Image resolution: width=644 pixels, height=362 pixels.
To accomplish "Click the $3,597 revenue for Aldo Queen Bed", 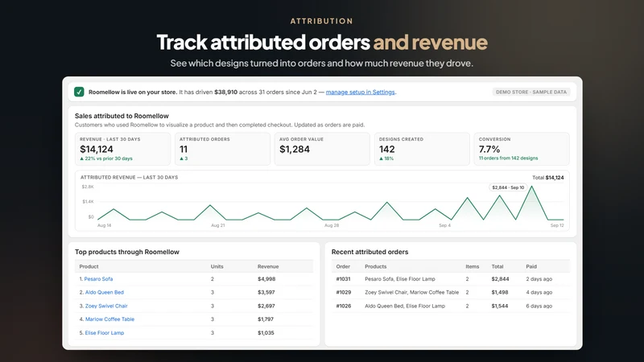I will [266, 292].
